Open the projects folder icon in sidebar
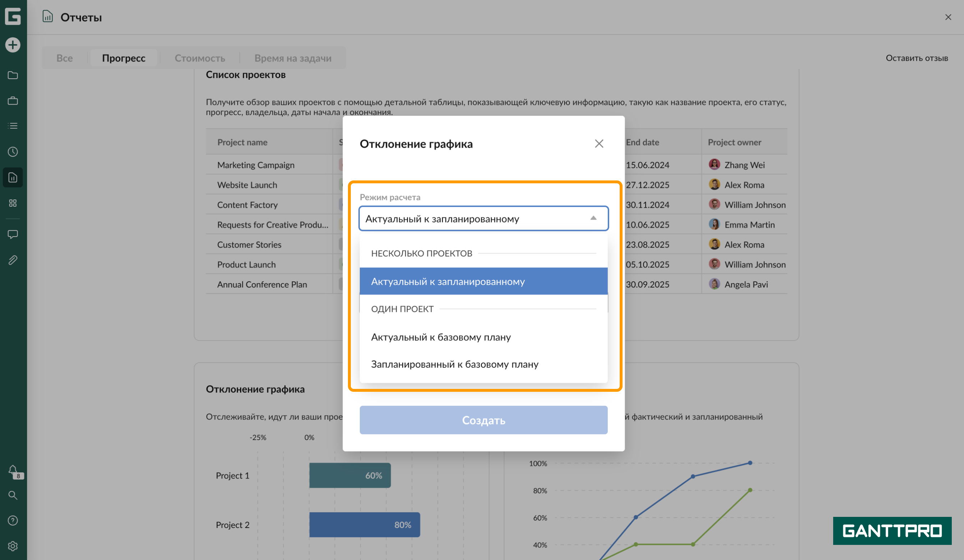The width and height of the screenshot is (964, 560). (13, 75)
